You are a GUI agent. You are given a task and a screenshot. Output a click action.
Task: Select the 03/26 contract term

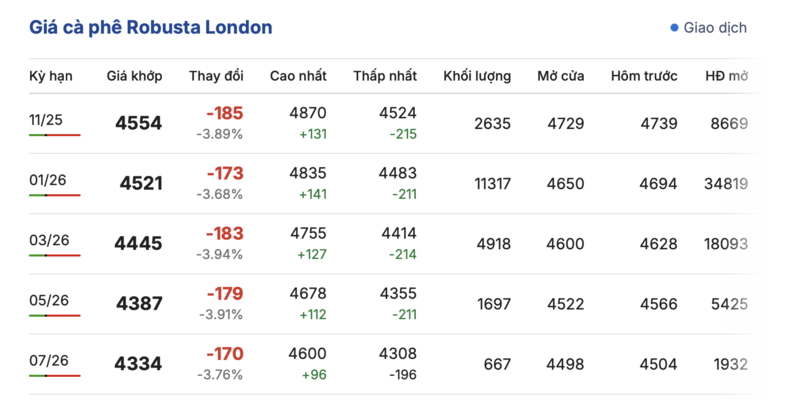pos(46,240)
